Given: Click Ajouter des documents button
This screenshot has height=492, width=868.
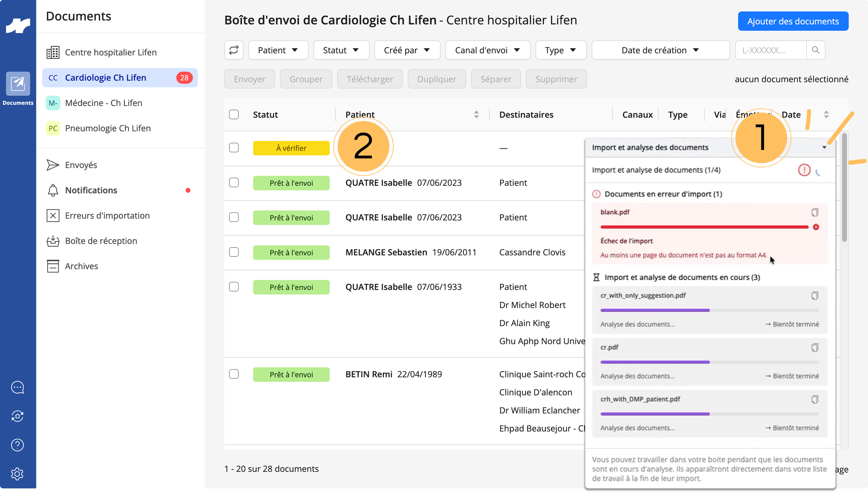Looking at the screenshot, I should 793,21.
